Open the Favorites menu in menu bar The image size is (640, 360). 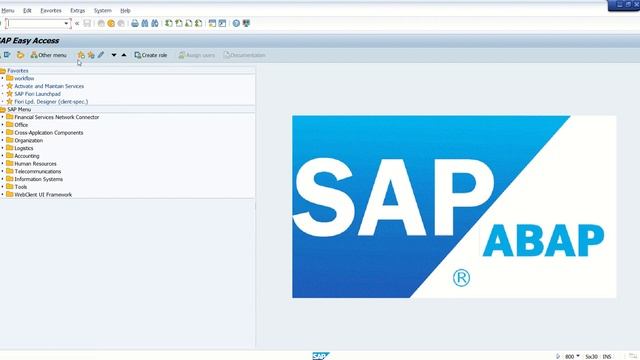[51, 11]
